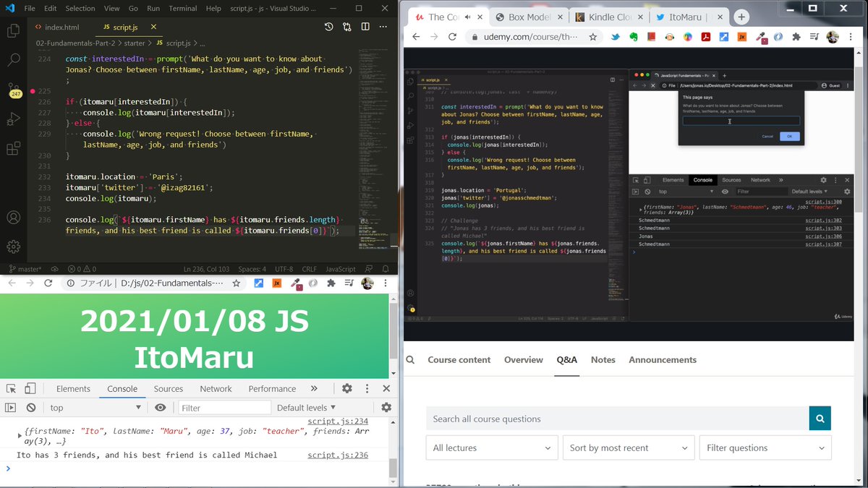
Task: Click the split editor icon in VS Code
Action: tap(365, 27)
